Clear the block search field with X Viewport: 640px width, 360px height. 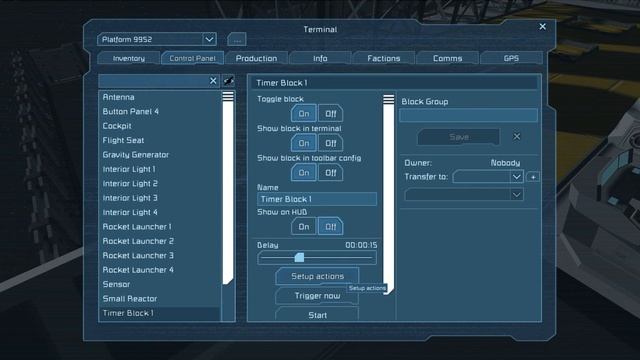pos(213,81)
